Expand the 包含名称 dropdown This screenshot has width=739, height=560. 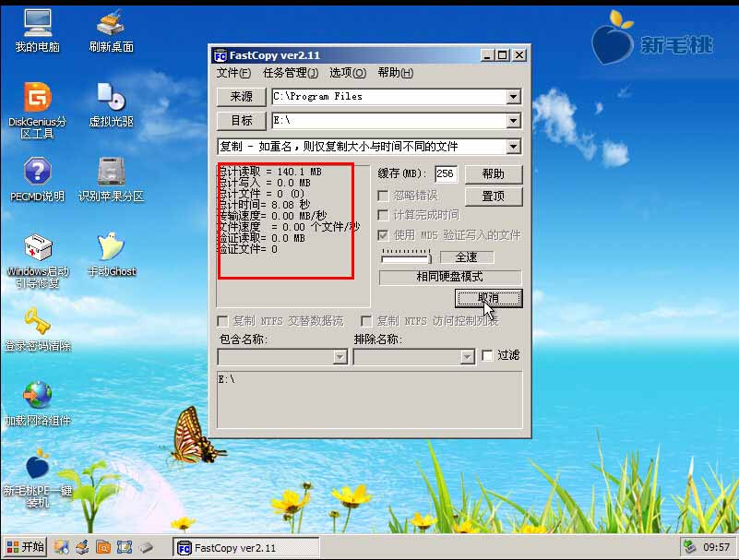[340, 357]
